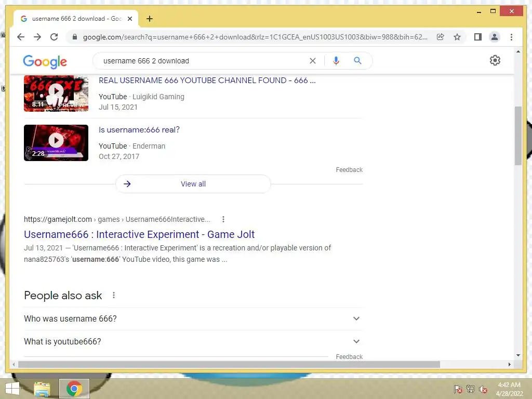This screenshot has height=399, width=532.
Task: Go forward in Chrome history
Action: [x=37, y=37]
